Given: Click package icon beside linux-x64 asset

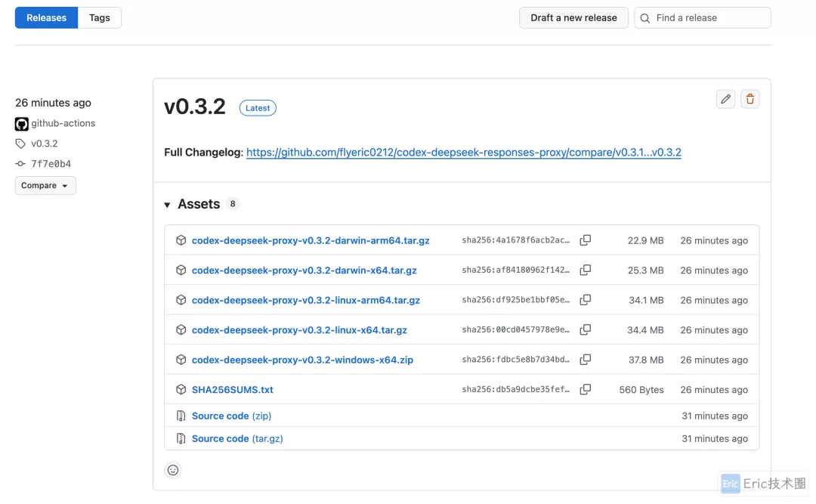Looking at the screenshot, I should point(181,329).
